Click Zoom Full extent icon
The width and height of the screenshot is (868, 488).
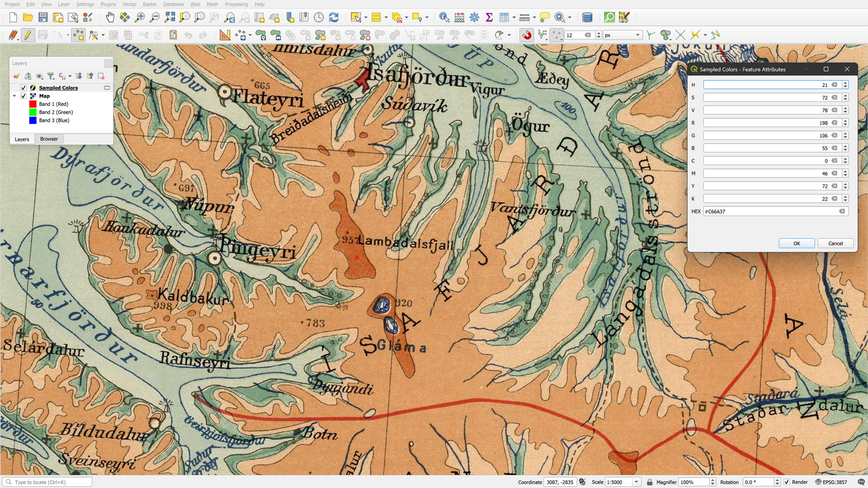(170, 17)
